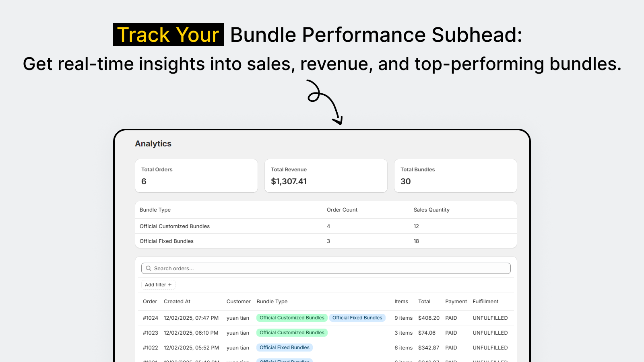Open the Search orders input field

coord(282,268)
